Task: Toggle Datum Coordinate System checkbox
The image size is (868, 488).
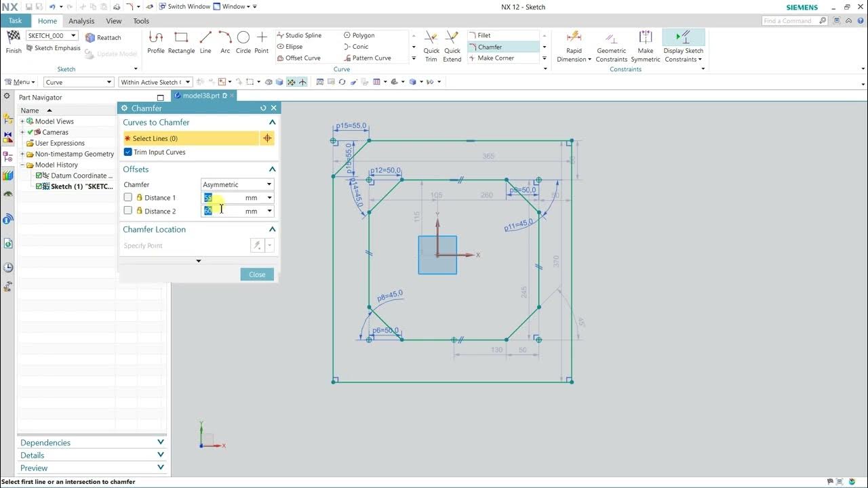Action: (x=39, y=176)
